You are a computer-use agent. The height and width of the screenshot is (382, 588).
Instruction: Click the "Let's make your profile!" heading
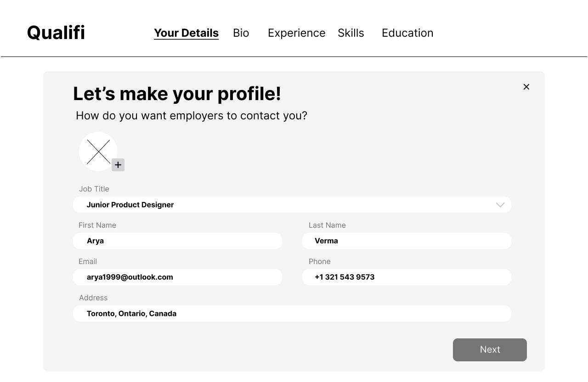[177, 94]
